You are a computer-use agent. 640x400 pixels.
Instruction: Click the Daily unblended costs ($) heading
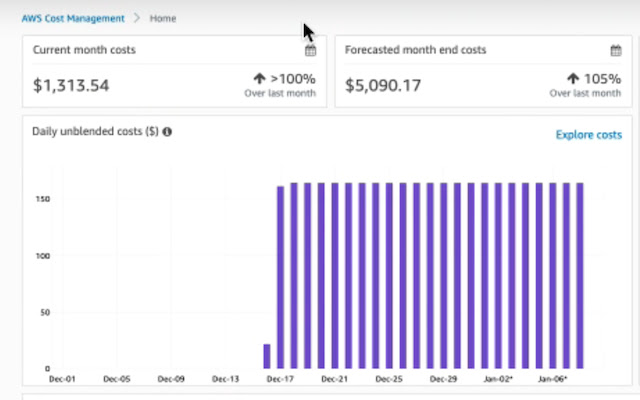click(x=95, y=131)
